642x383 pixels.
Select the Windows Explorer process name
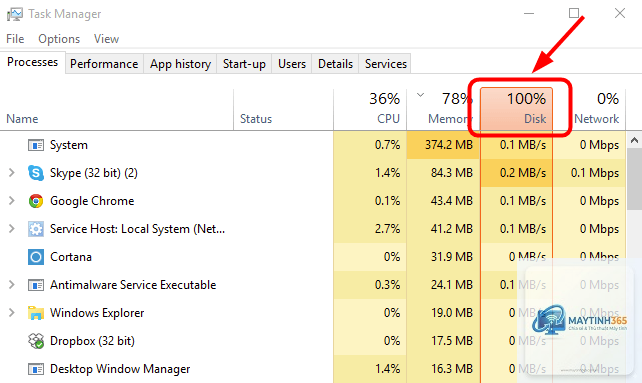97,313
